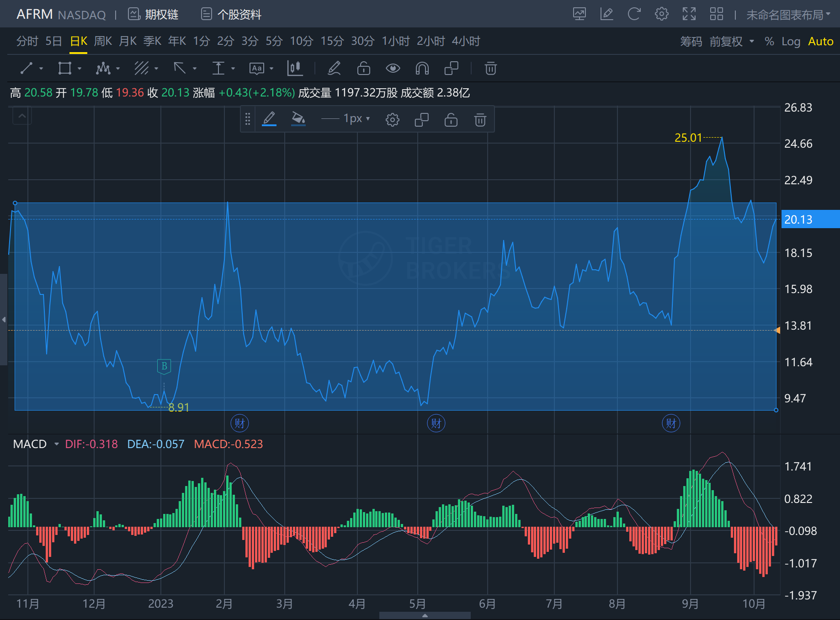840x620 pixels.
Task: Switch to the 周K weekly tab
Action: click(x=103, y=41)
